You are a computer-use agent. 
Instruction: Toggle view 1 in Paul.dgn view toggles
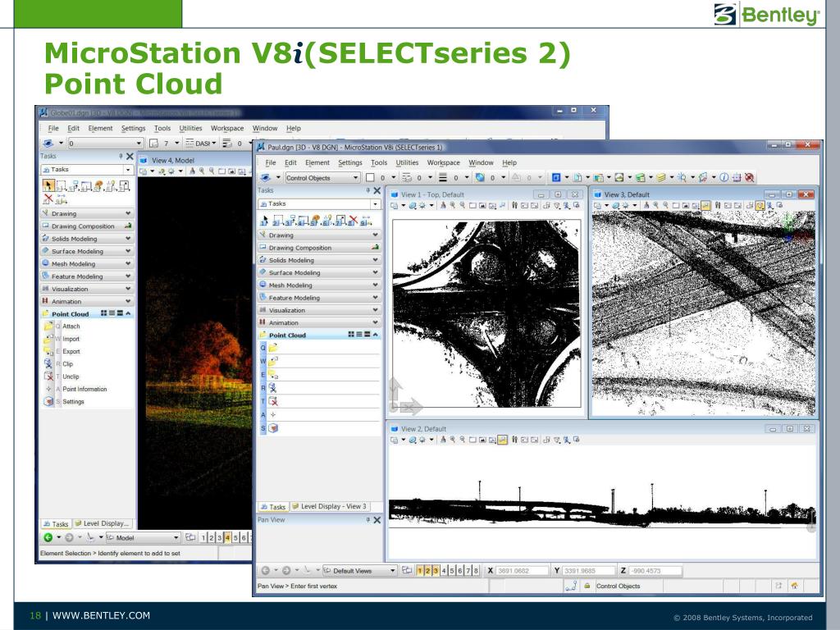pos(419,571)
